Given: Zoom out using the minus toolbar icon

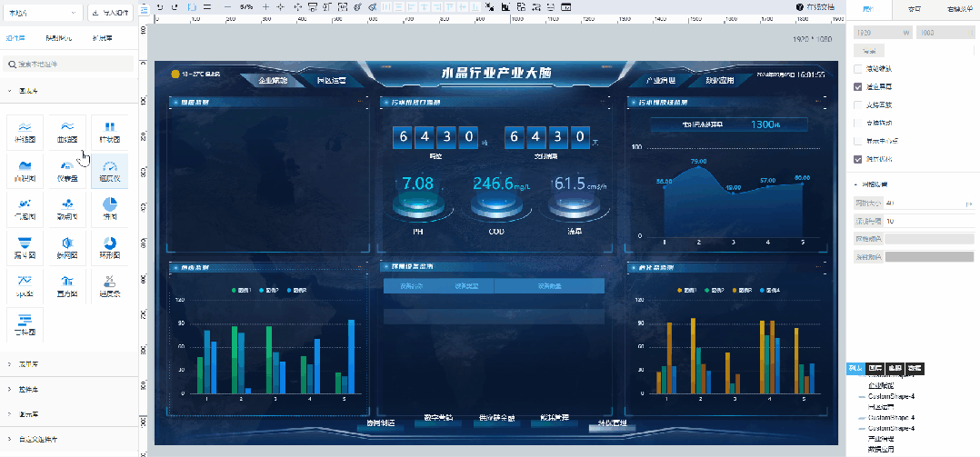Looking at the screenshot, I should 227,6.
